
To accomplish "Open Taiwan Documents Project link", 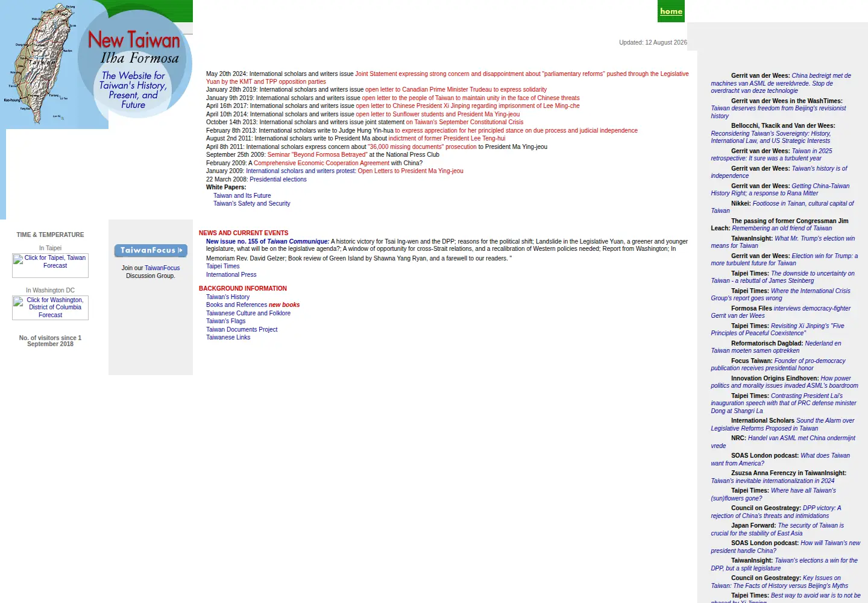I will point(242,330).
